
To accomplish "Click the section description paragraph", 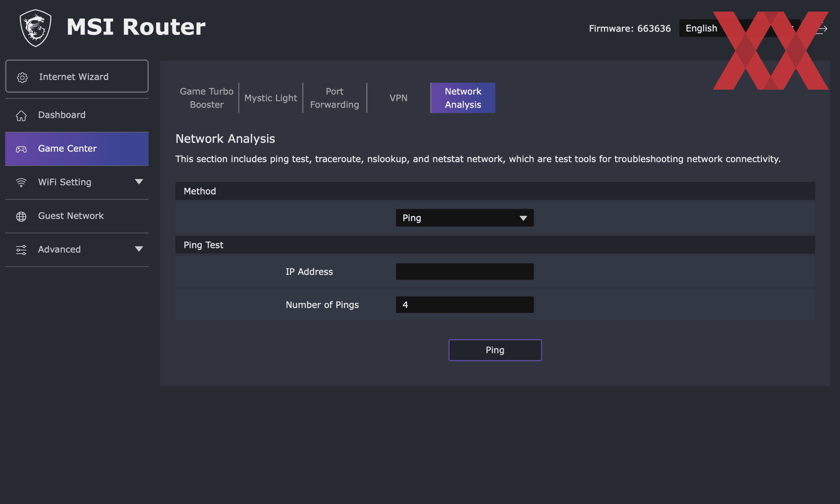I will tap(478, 159).
